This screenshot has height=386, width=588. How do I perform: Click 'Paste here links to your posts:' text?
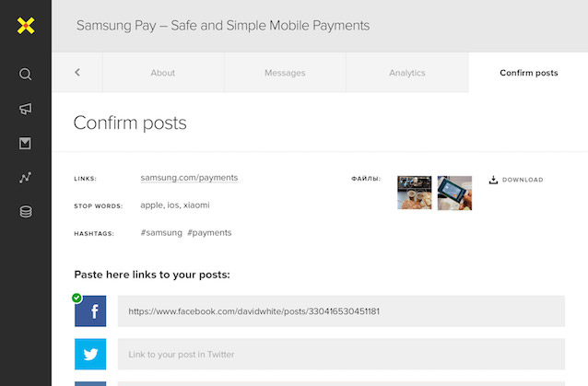(x=152, y=275)
